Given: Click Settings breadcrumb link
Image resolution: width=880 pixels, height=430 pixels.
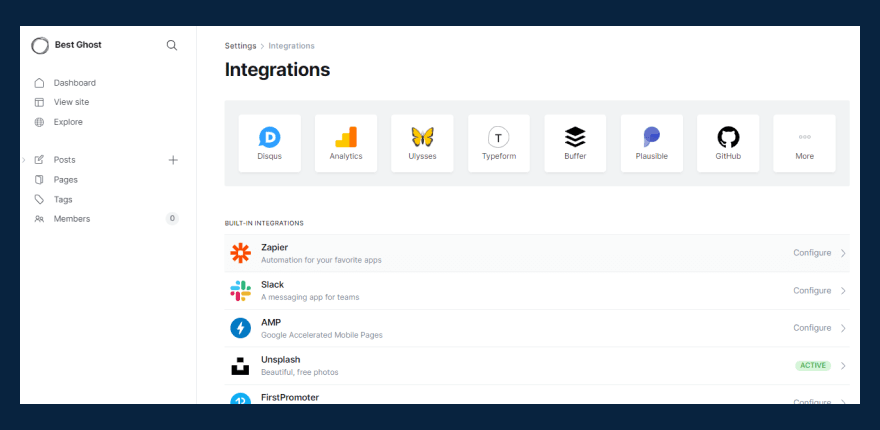Looking at the screenshot, I should tap(240, 46).
